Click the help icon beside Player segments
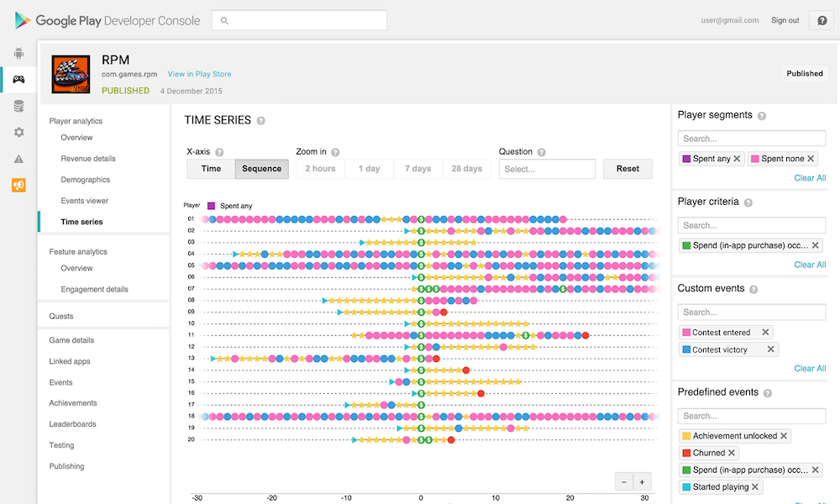 pyautogui.click(x=762, y=116)
